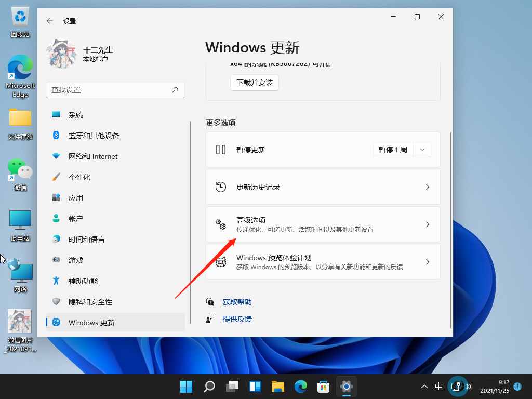Image resolution: width=532 pixels, height=399 pixels.
Task: Click the 查找设置 search box
Action: pyautogui.click(x=115, y=89)
